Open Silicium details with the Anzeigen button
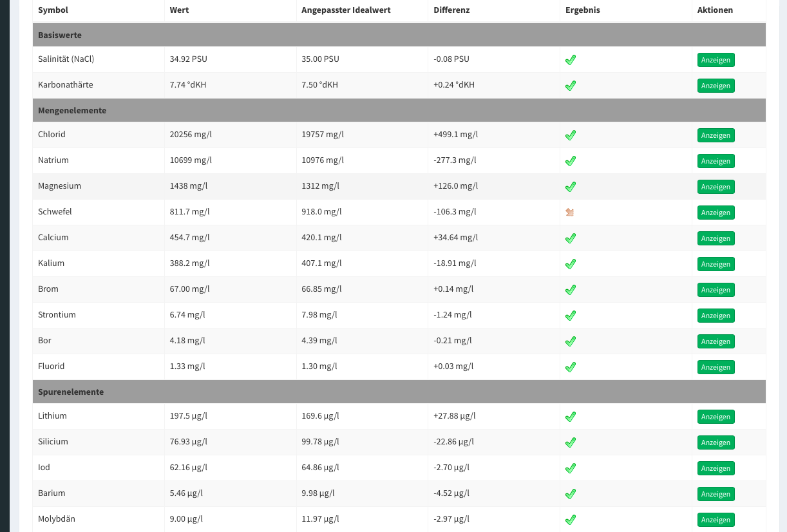Screen dimensions: 787x532 pos(716,442)
